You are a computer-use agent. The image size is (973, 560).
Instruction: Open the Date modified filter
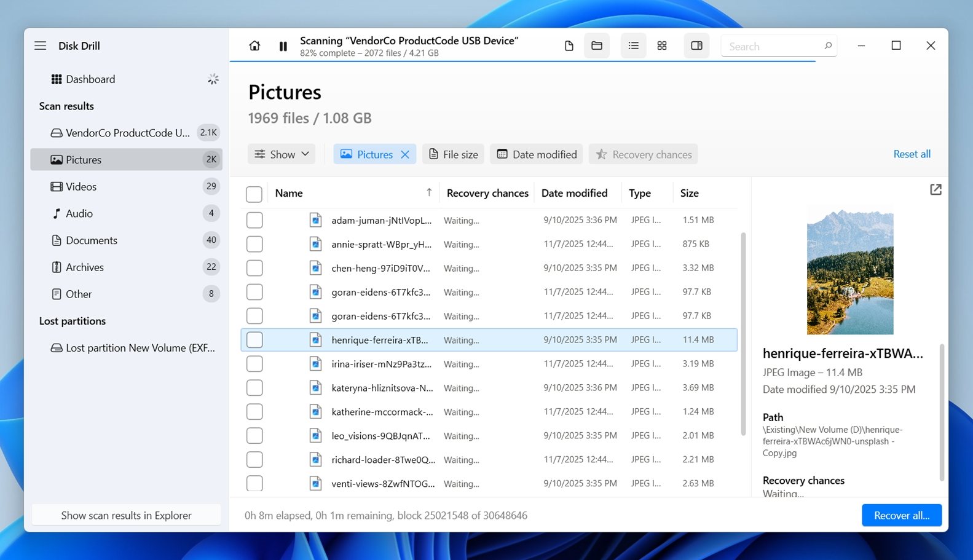coord(537,154)
